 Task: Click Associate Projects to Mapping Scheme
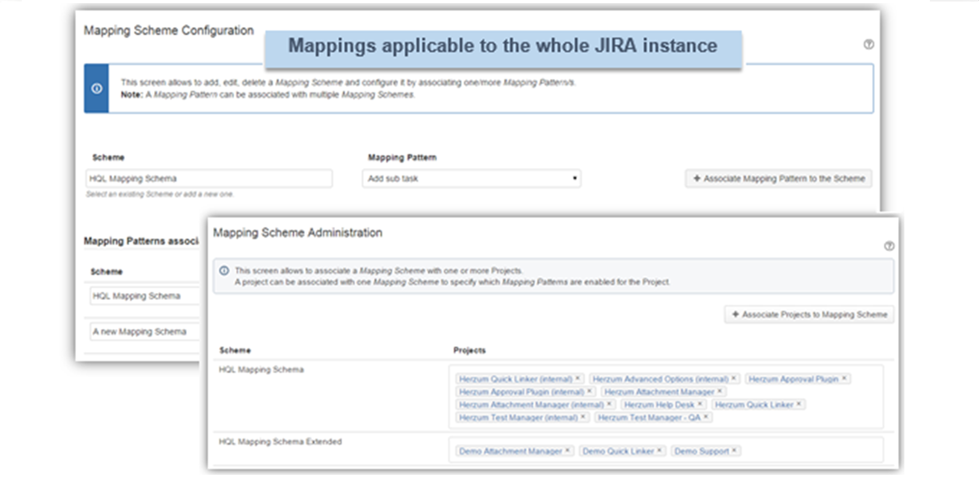click(x=809, y=315)
